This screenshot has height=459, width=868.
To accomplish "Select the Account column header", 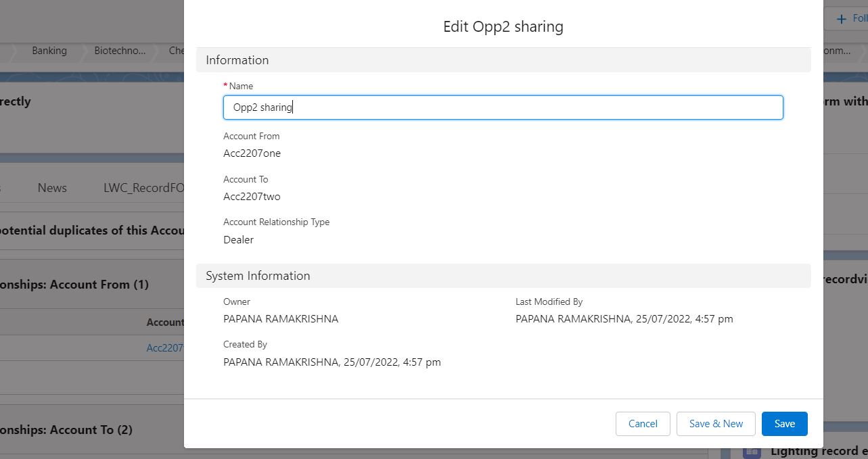I will pyautogui.click(x=166, y=322).
